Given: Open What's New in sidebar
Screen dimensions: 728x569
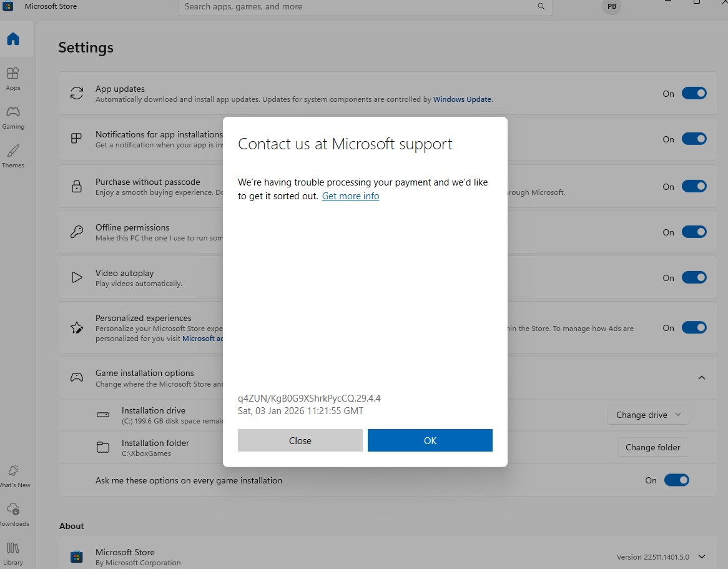Looking at the screenshot, I should coord(14,476).
